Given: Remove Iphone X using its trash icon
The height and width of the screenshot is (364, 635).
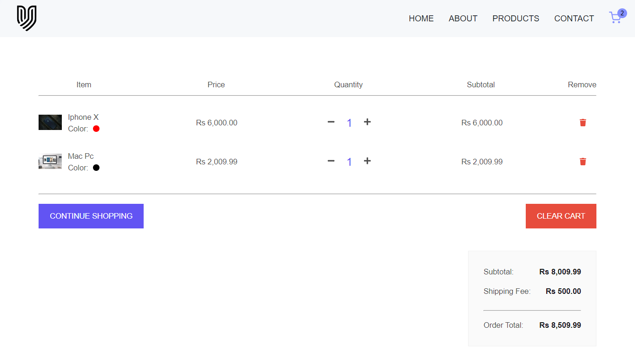Looking at the screenshot, I should pos(582,123).
